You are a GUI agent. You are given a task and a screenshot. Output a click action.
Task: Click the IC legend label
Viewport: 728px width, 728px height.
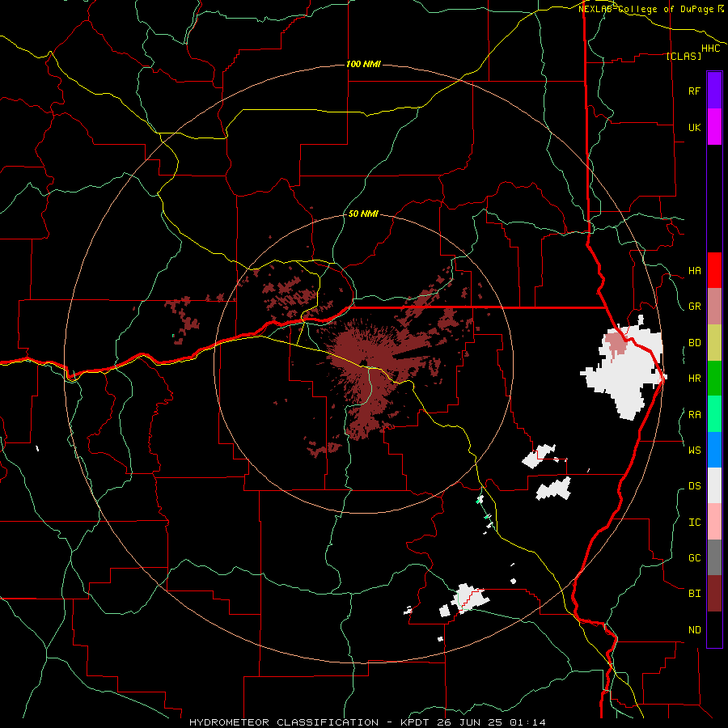coord(694,522)
